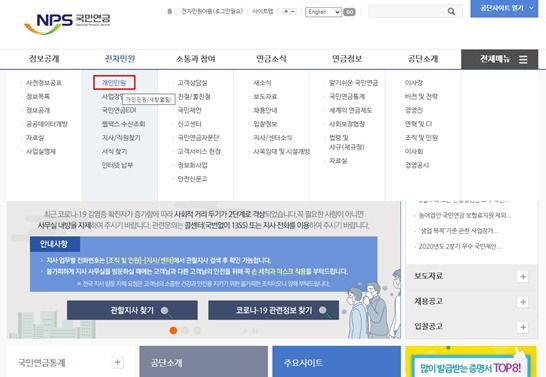This screenshot has height=377, width=546.
Task: Select 고객서비스 헌장 submenu item
Action: [x=199, y=151]
